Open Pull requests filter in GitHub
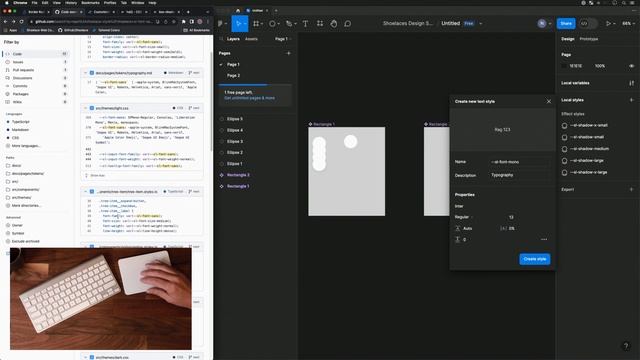The height and width of the screenshot is (360, 640). coord(36,70)
